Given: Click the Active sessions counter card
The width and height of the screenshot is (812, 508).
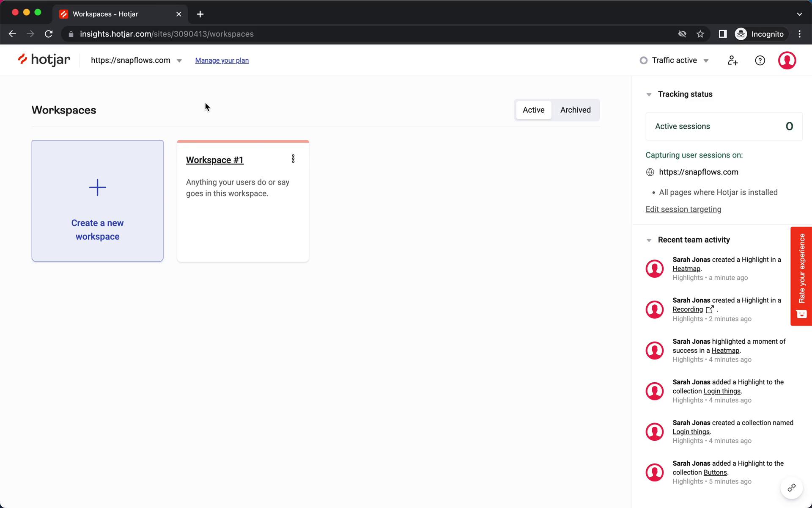Looking at the screenshot, I should point(724,126).
